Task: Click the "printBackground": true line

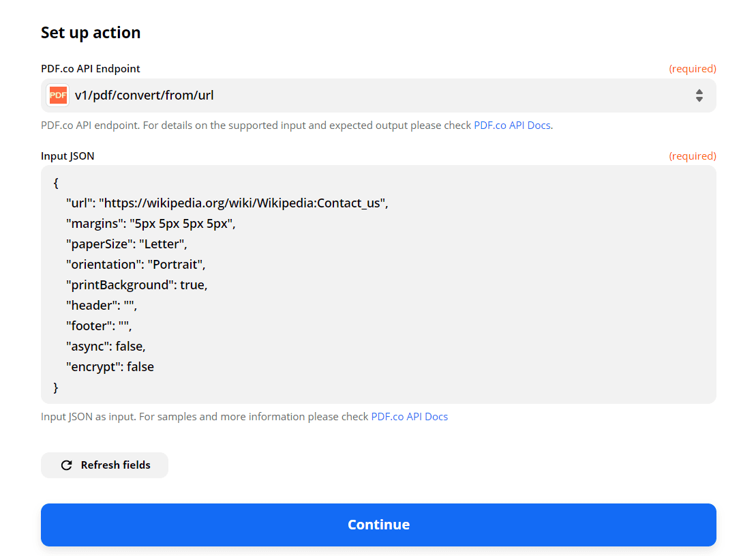Action: tap(136, 285)
